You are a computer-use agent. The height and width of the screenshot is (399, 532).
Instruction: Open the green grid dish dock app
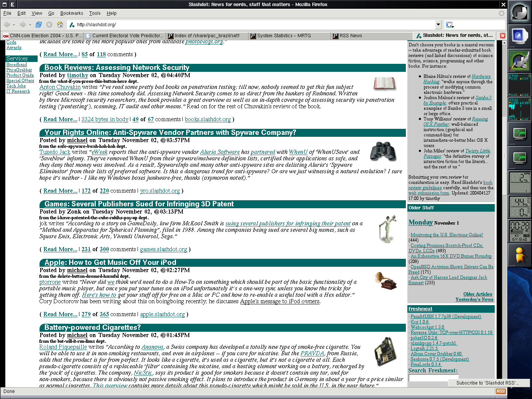point(519,61)
